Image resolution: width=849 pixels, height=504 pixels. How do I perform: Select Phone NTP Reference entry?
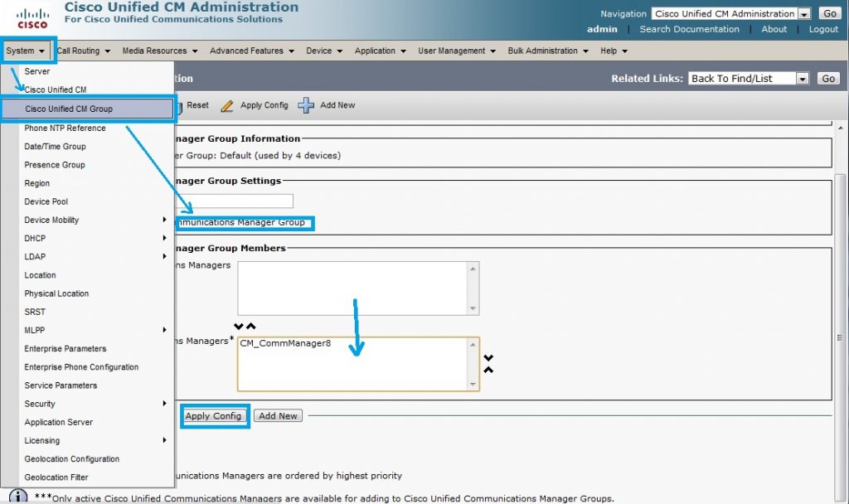coord(65,128)
